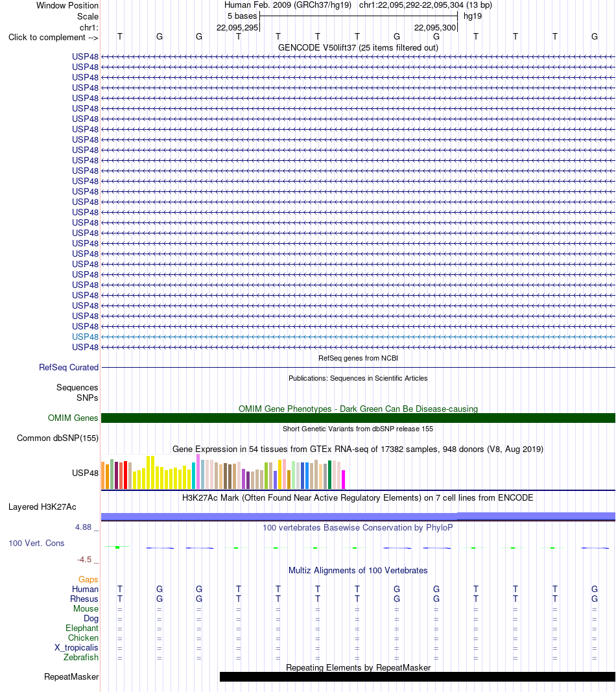The image size is (616, 692).
Task: Click the blue Layered H3K27Ac signal bar
Action: click(x=358, y=517)
